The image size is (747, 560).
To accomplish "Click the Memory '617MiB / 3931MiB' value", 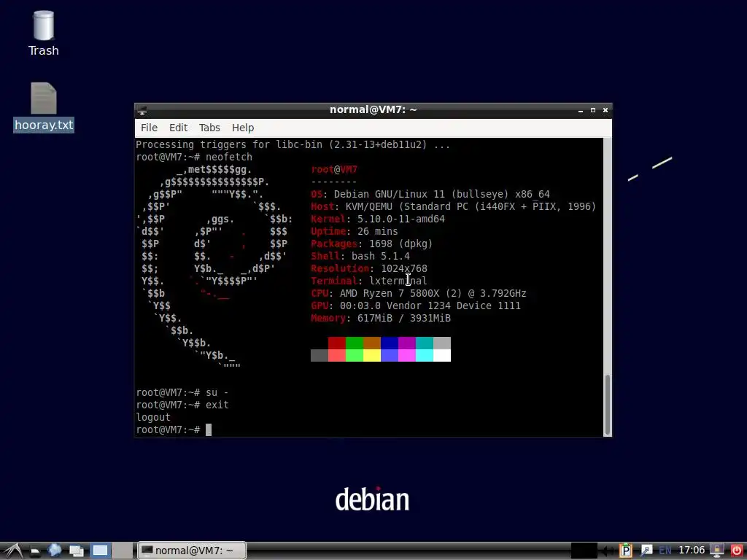I will click(x=404, y=318).
